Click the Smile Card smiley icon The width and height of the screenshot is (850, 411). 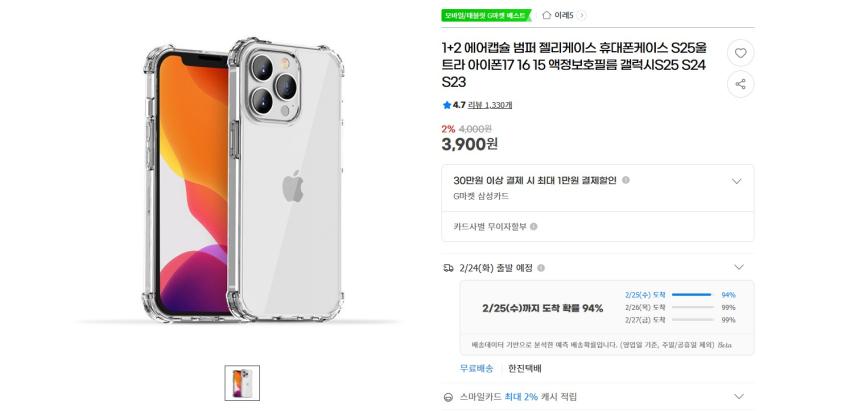tap(448, 397)
